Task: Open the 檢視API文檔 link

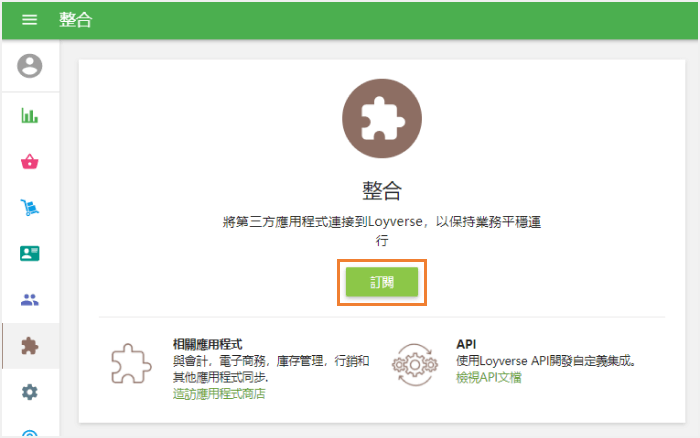Action: [489, 377]
